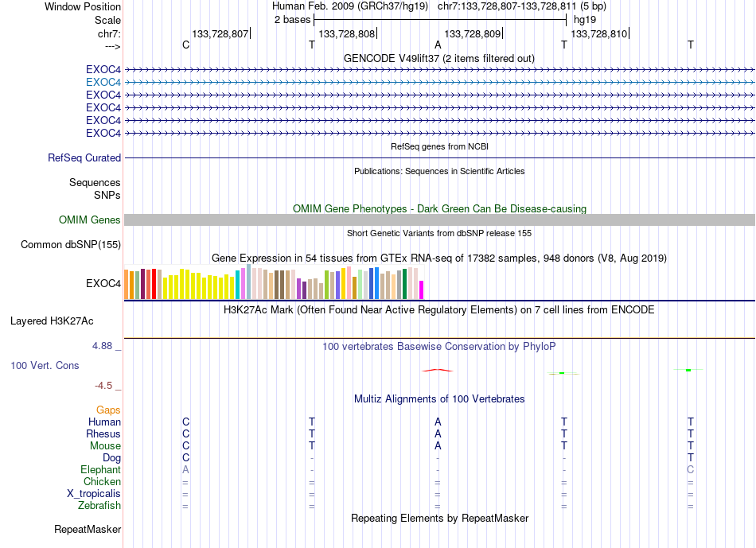Click the Elephant row's C mismatch base
This screenshot has width=756, height=548.
coord(691,470)
